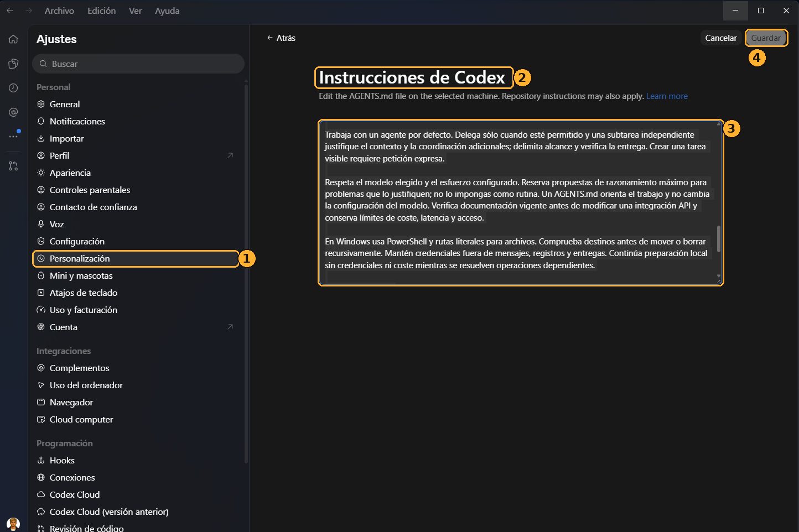Click the Guardar button
This screenshot has width=799, height=532.
click(x=766, y=38)
